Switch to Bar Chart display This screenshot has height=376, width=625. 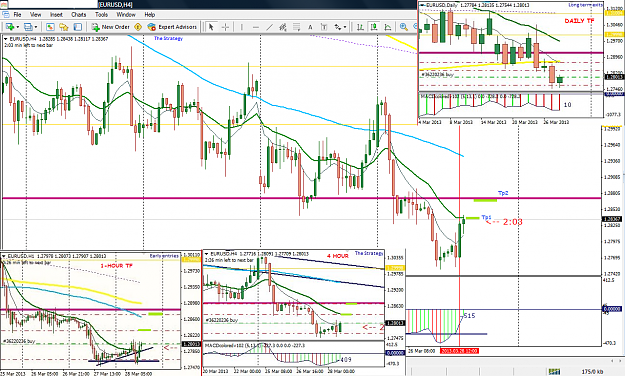pyautogui.click(x=360, y=27)
